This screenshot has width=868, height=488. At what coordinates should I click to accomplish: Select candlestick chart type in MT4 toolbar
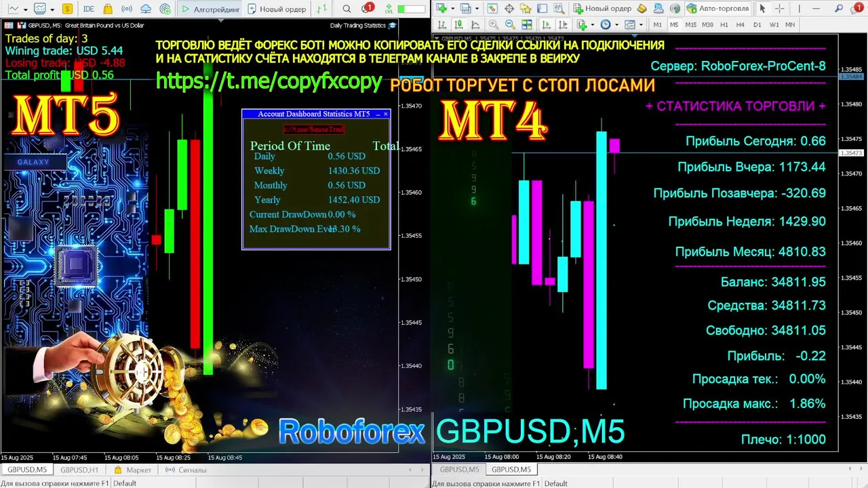[458, 24]
